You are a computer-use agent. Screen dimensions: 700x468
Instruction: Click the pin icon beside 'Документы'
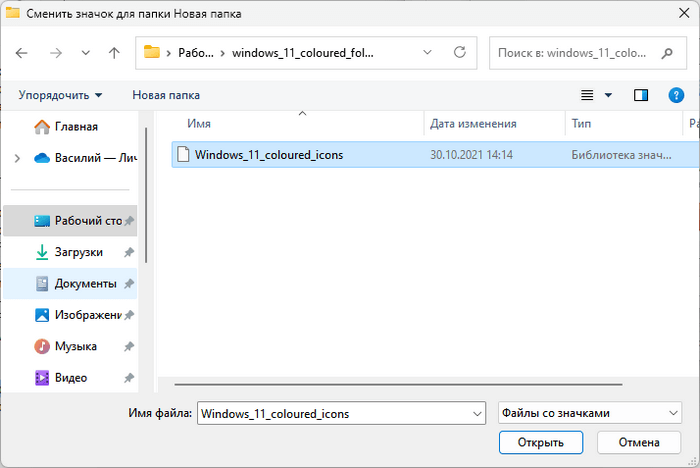pyautogui.click(x=129, y=284)
